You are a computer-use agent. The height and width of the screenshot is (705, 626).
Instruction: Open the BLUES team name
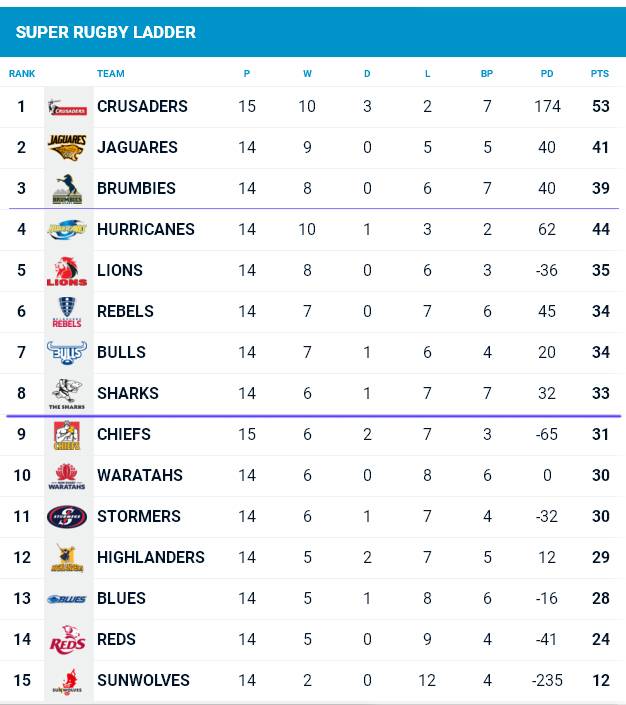(121, 598)
